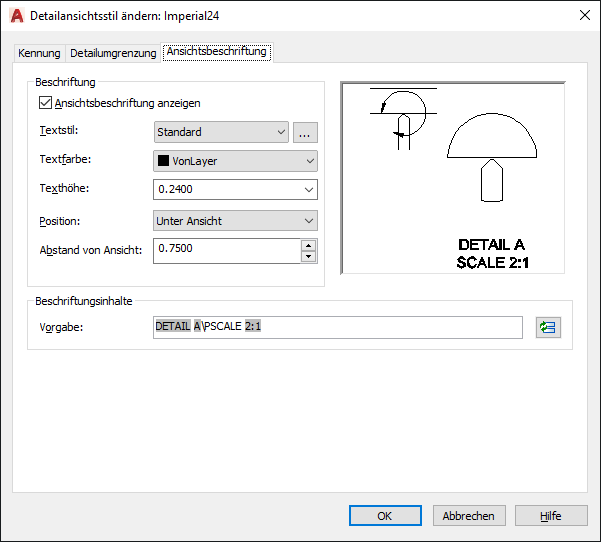
Task: Click the black VonLayer color swatch
Action: [164, 161]
